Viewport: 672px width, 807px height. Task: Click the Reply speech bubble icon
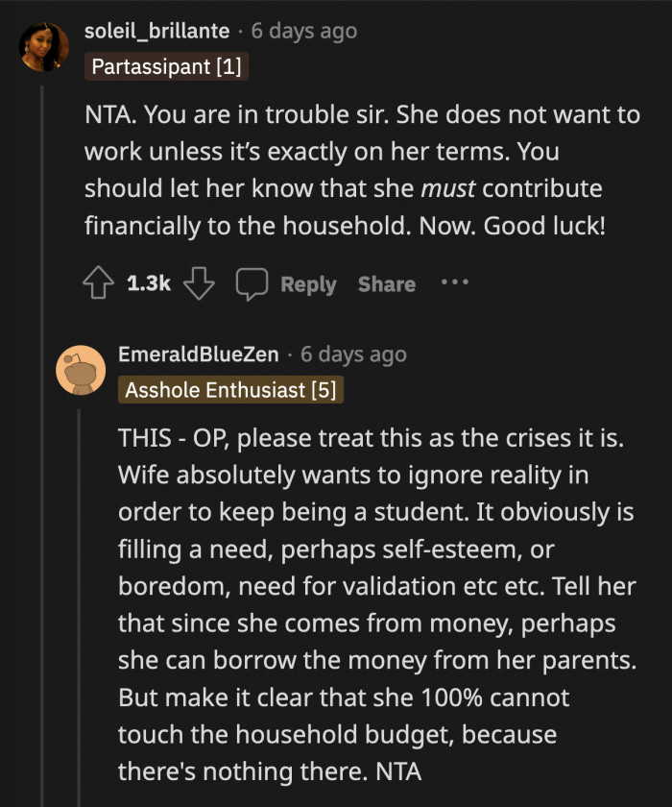[x=252, y=282]
